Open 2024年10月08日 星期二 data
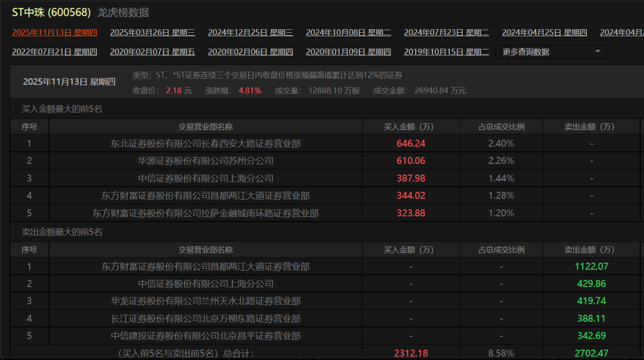This screenshot has height=360, width=644. pyautogui.click(x=348, y=32)
